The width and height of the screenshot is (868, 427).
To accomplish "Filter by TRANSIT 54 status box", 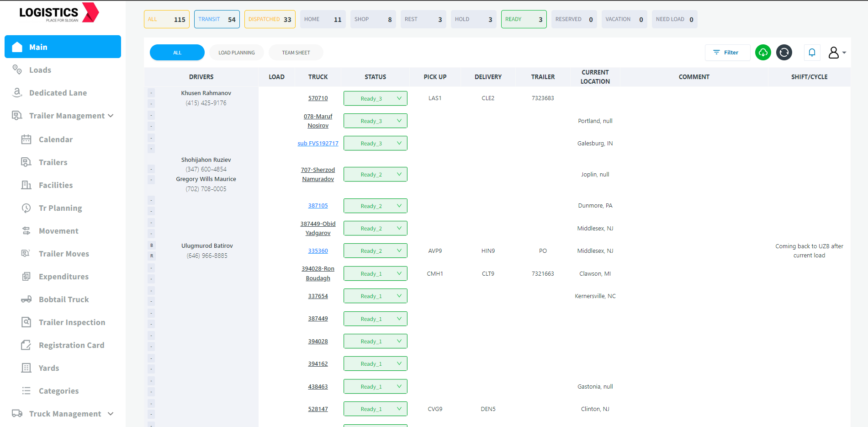I will pos(217,19).
